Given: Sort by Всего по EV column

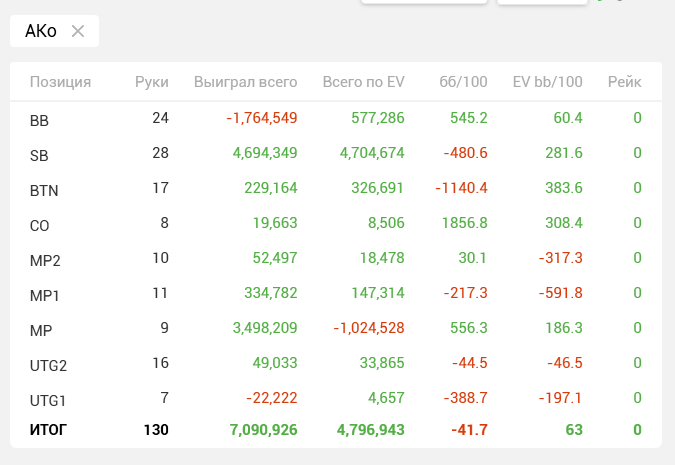Looking at the screenshot, I should [363, 82].
